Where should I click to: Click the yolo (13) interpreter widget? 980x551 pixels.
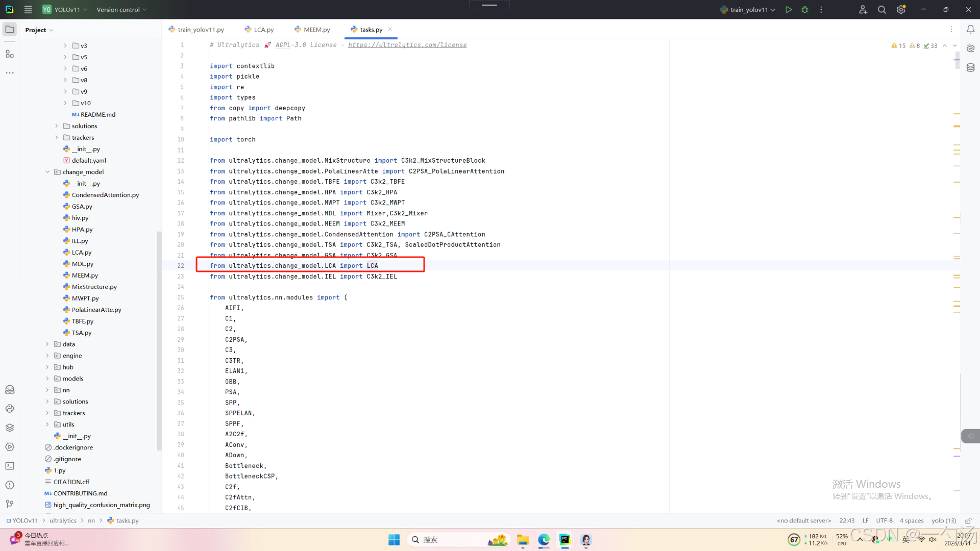click(943, 521)
